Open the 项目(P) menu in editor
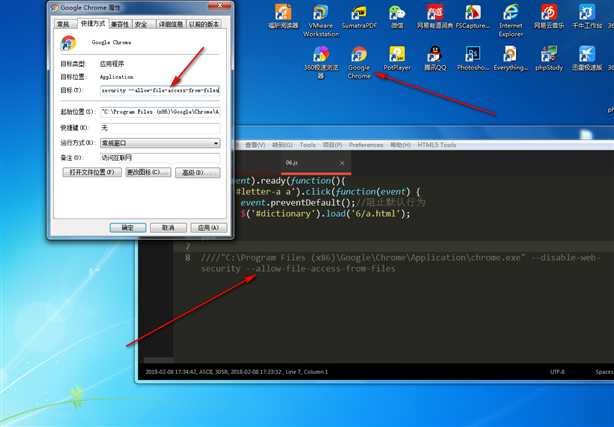Viewport: 614px width, 427px height. point(332,145)
